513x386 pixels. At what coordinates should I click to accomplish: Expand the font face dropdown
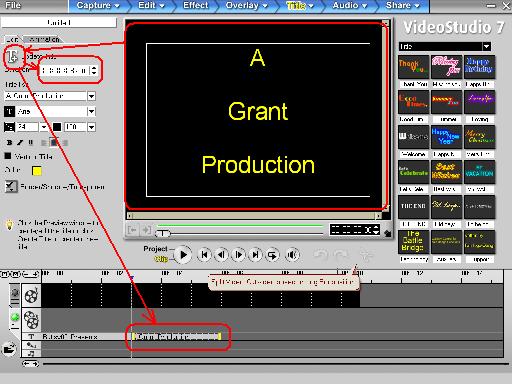91,111
